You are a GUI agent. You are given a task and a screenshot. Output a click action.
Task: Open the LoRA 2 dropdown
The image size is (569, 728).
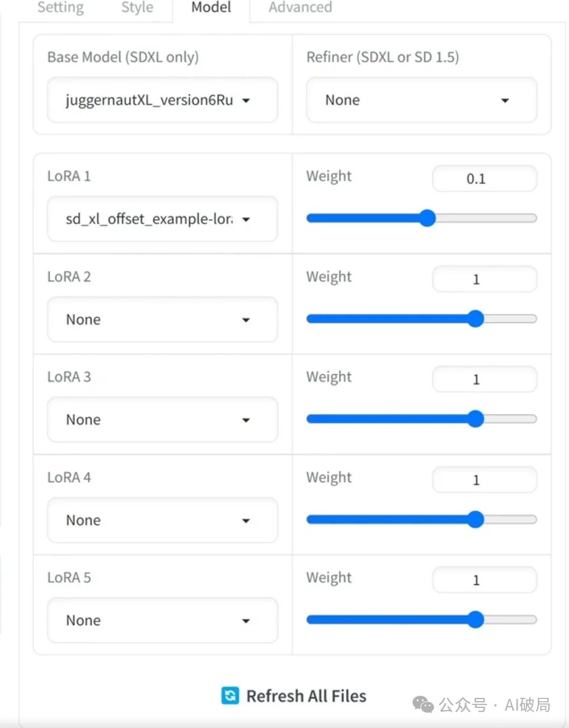162,320
